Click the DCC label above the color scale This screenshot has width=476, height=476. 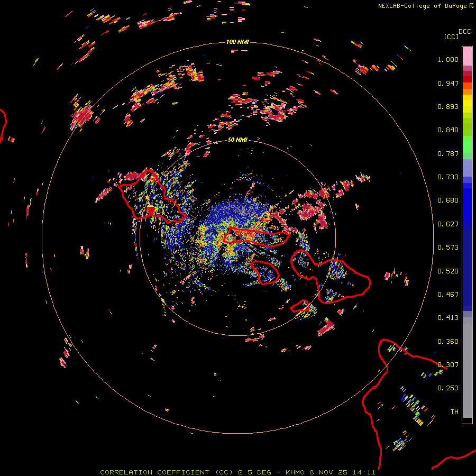tap(464, 32)
